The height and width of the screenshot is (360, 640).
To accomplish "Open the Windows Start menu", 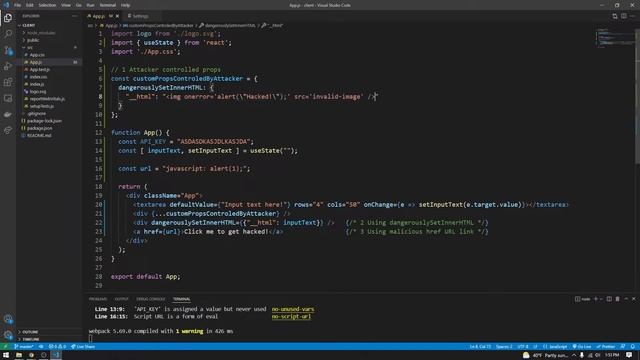I will click(6, 355).
